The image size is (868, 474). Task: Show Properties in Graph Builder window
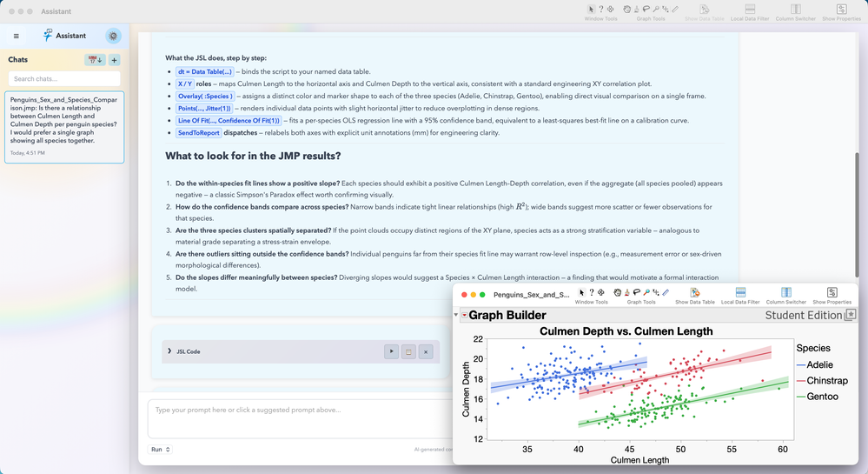832,296
